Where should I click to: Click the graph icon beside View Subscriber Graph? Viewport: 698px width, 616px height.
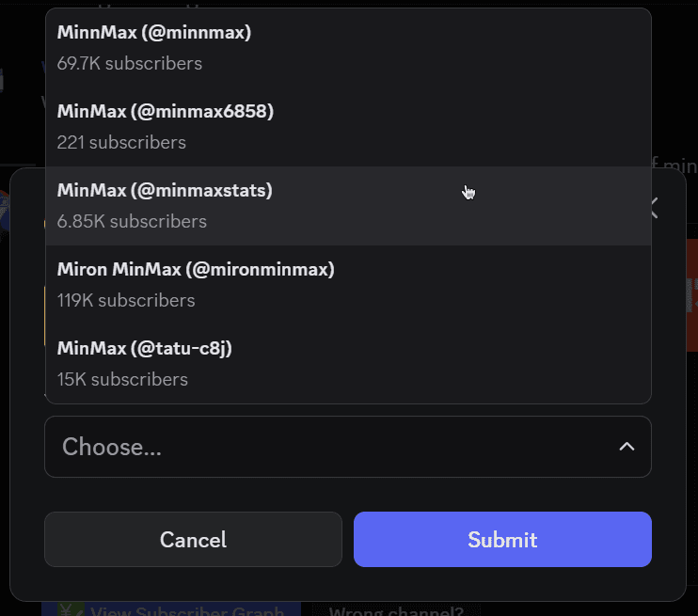tap(69, 609)
